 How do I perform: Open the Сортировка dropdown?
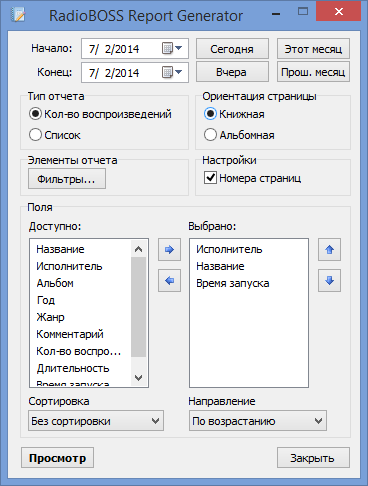(x=96, y=421)
